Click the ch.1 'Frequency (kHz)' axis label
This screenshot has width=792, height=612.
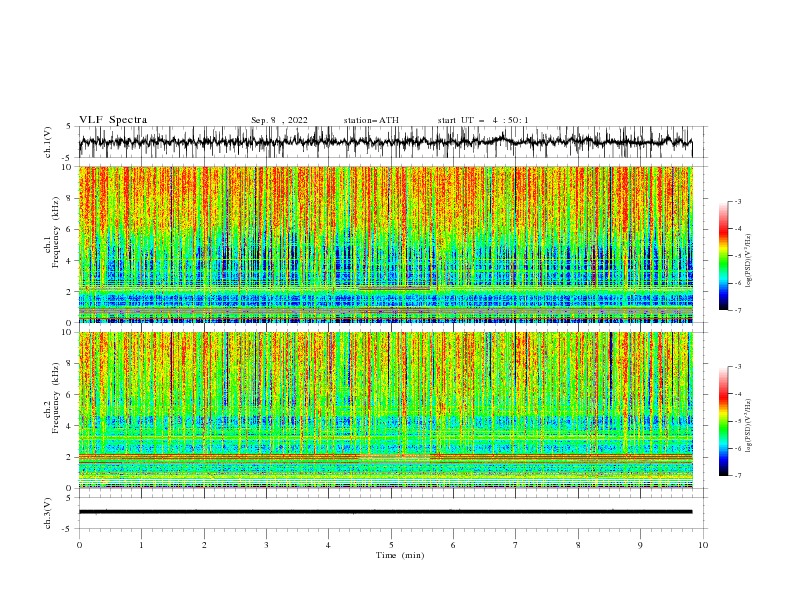56,231
